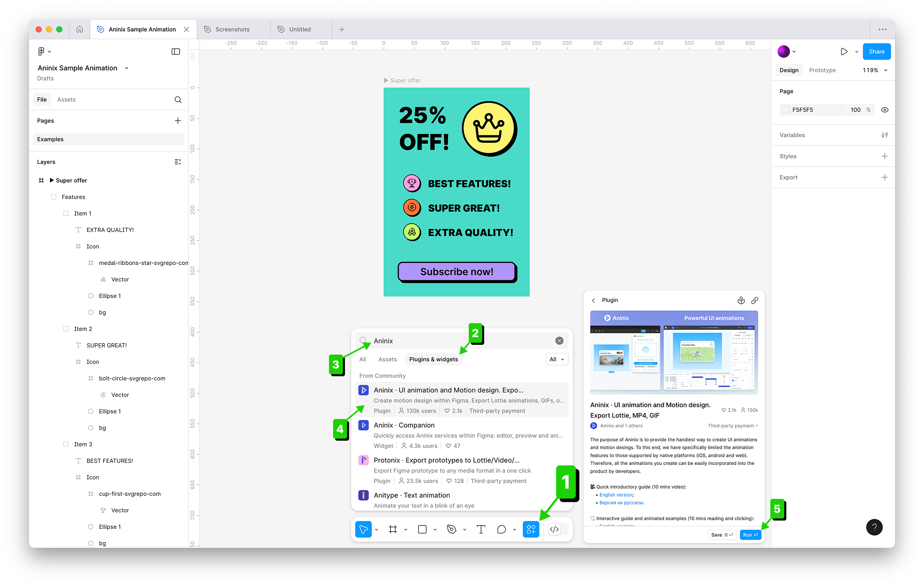Screen dimensions: 924x586
Task: Expand Move tool options chevron
Action: (376, 530)
